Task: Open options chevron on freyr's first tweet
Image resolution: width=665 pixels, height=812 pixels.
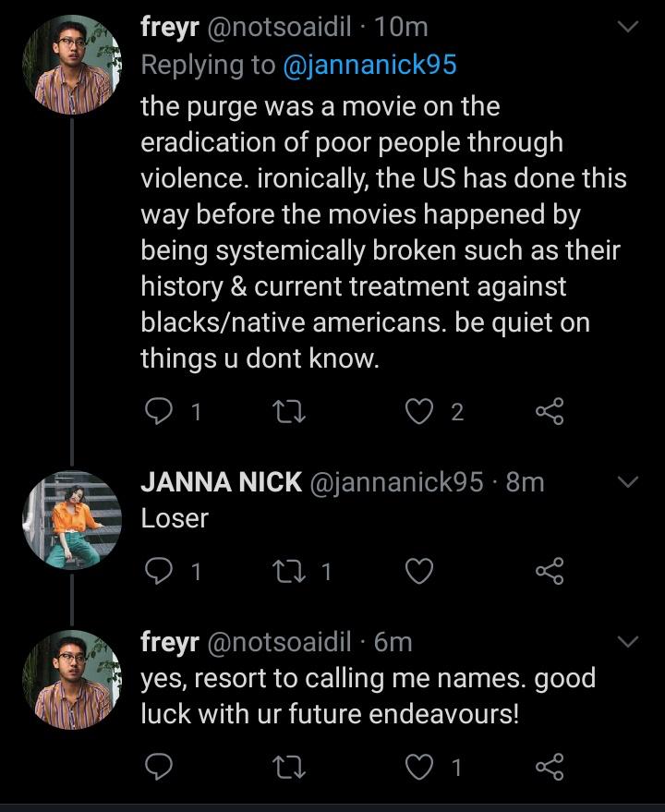Action: tap(627, 29)
